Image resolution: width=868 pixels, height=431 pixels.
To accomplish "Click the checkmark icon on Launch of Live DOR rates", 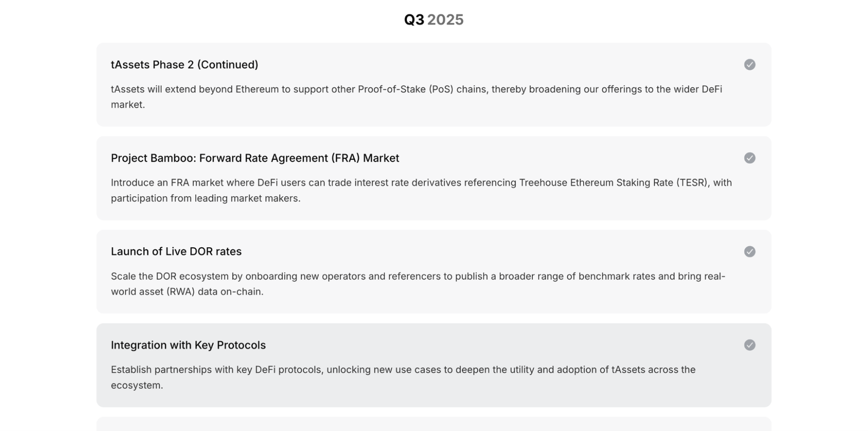I will pyautogui.click(x=750, y=252).
